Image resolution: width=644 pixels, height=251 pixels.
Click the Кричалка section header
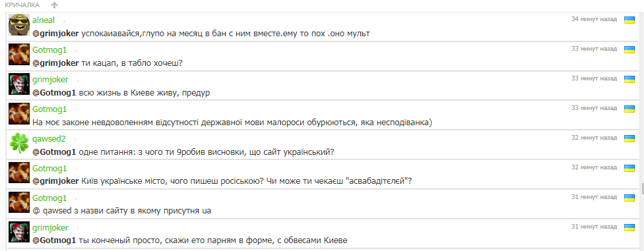(22, 5)
